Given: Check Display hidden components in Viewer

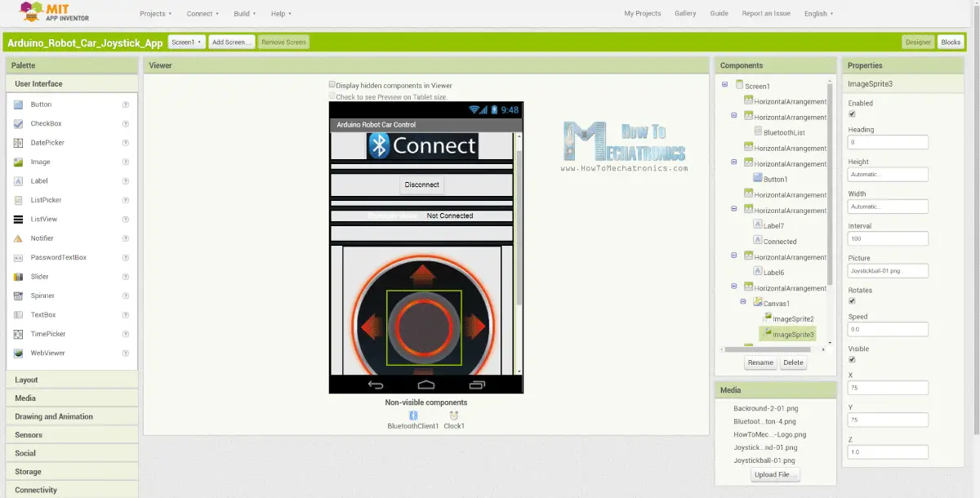Looking at the screenshot, I should (x=332, y=84).
